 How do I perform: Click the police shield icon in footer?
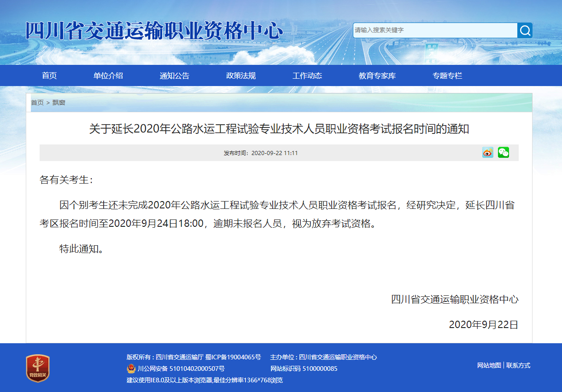tap(131, 369)
